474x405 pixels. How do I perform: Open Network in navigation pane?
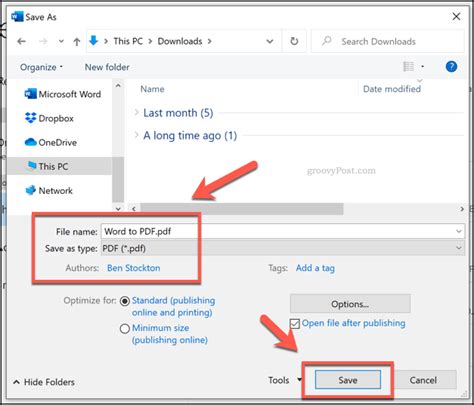49,190
